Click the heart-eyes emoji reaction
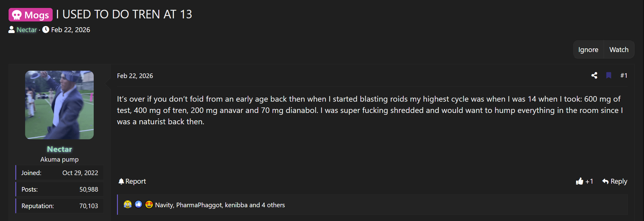This screenshot has width=644, height=221. point(149,204)
